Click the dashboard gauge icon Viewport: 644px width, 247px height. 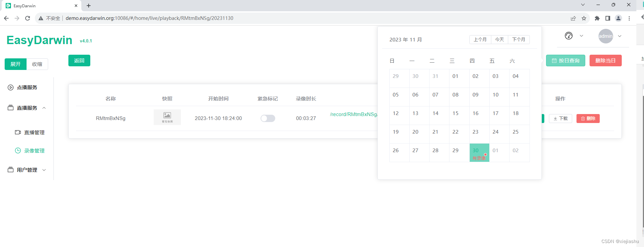[569, 36]
